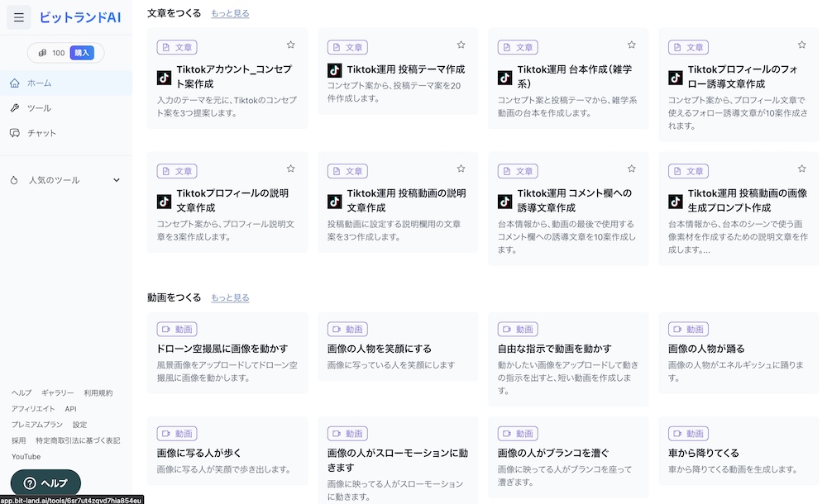Screen dimensions: 827x504
Task: Click the coin credits icon showing 100
Action: pos(43,53)
